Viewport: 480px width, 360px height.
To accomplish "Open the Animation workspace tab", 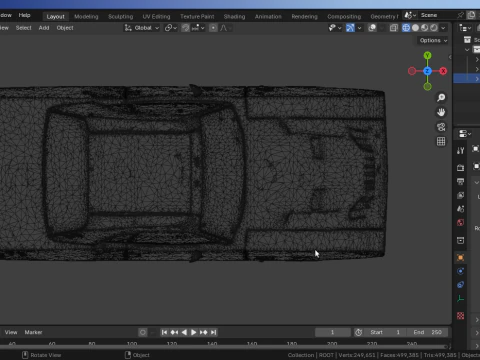I will point(268,16).
